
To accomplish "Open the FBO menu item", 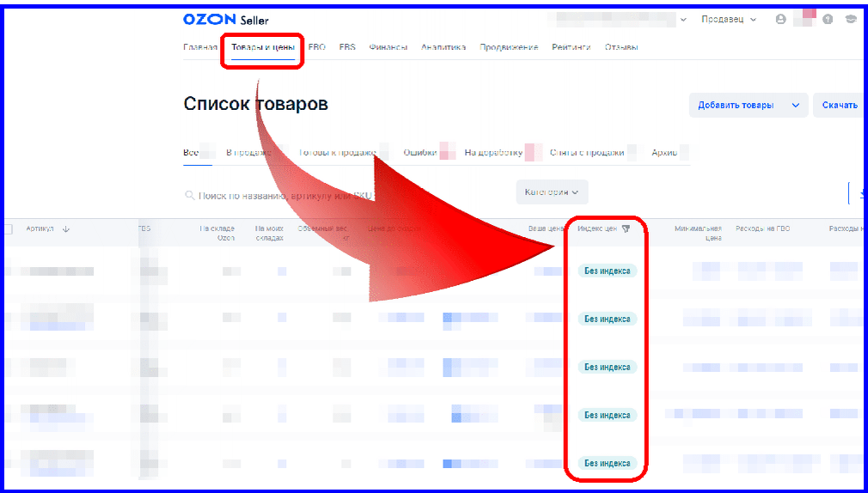I will [316, 47].
